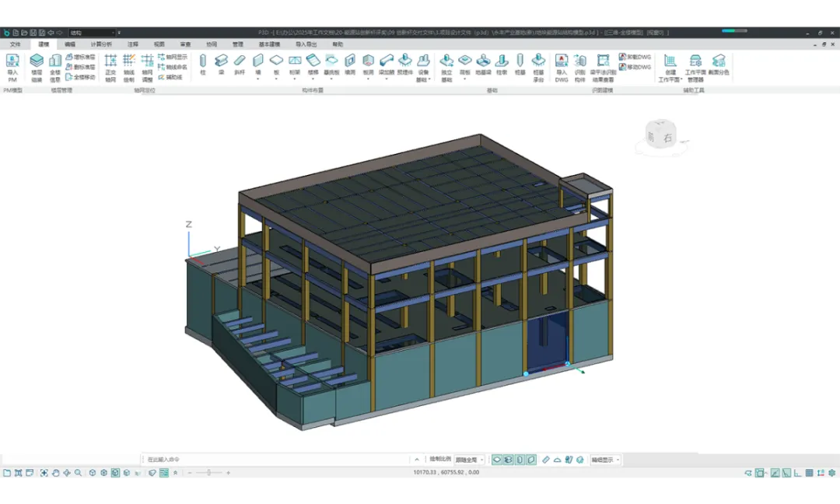
Task: Click the 增标准层 button
Action: click(x=81, y=57)
